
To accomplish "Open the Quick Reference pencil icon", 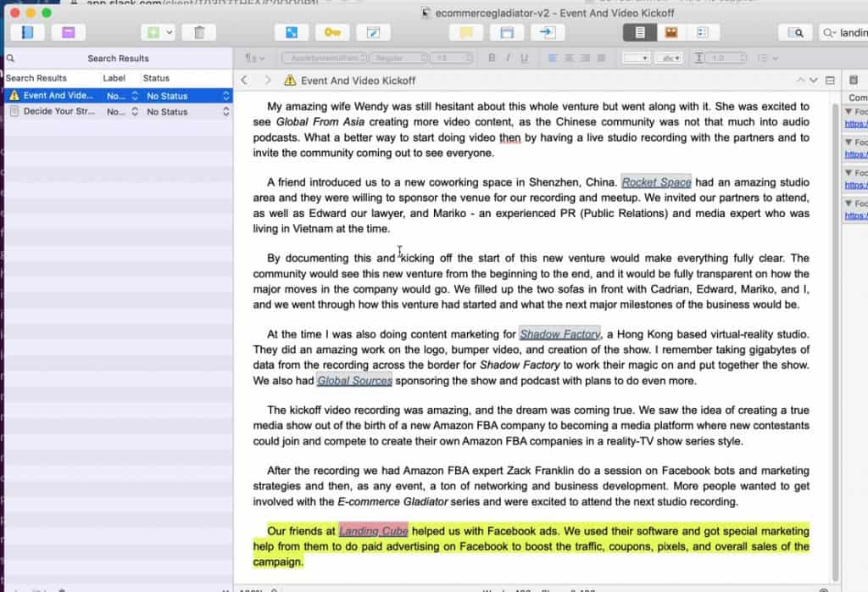I will (373, 33).
